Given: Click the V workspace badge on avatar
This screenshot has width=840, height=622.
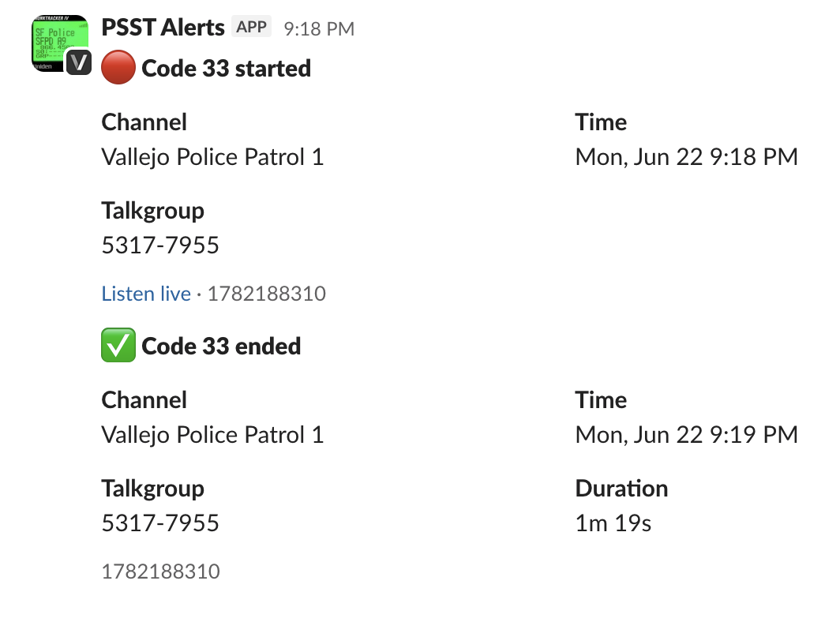Looking at the screenshot, I should point(79,62).
